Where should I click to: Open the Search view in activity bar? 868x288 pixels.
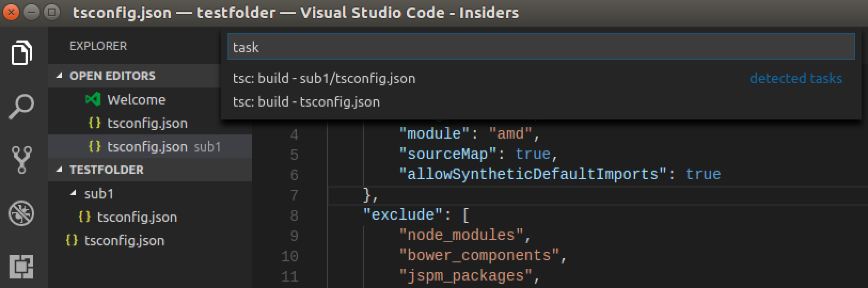pos(21,106)
